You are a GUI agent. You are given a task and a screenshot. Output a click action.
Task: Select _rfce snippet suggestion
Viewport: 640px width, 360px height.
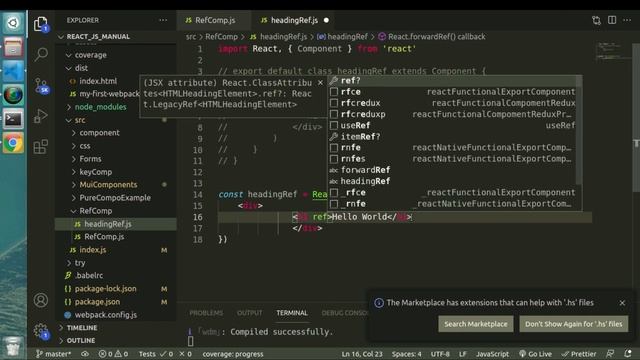pos(453,192)
